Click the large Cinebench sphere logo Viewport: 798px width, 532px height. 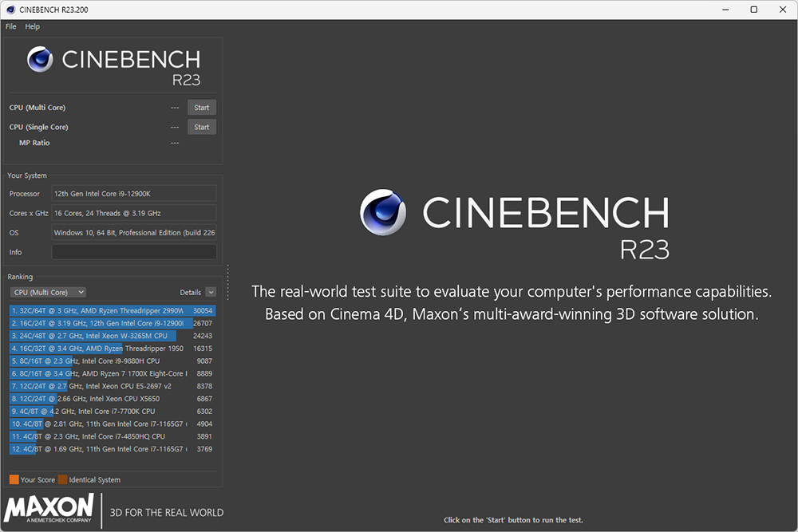(383, 212)
